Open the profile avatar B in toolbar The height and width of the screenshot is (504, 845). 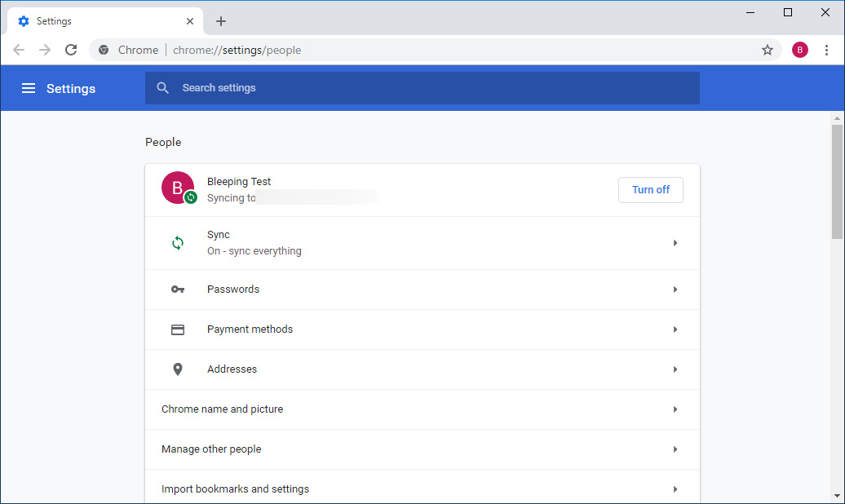pyautogui.click(x=799, y=50)
